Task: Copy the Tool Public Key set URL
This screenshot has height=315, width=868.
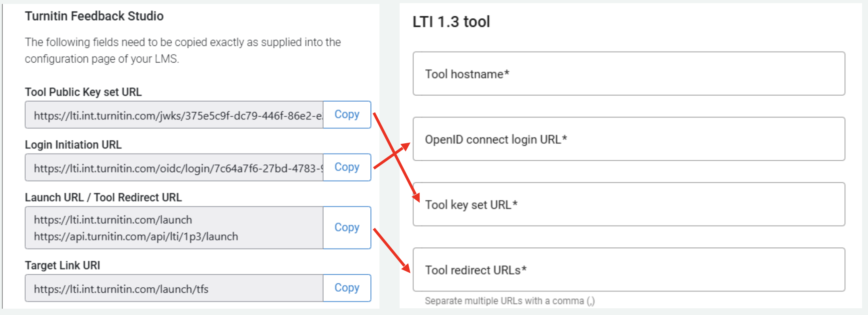Action: point(347,115)
